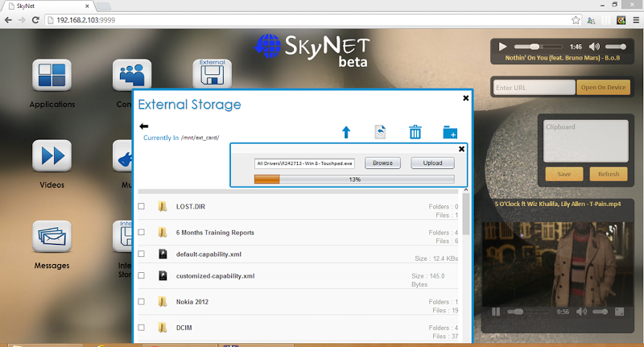Viewport: 644px width, 347px height.
Task: Close the upload panel
Action: tap(461, 149)
